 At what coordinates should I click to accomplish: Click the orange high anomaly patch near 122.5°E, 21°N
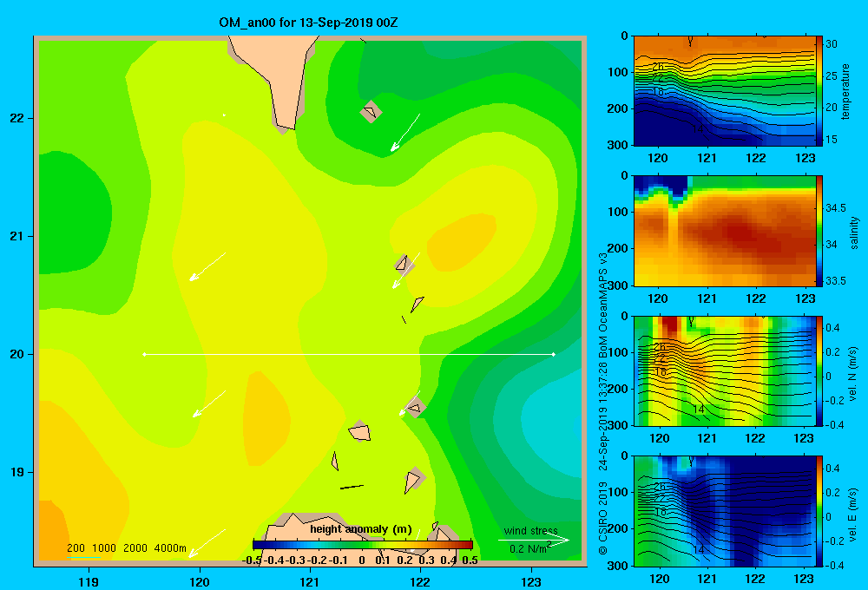pos(461,242)
